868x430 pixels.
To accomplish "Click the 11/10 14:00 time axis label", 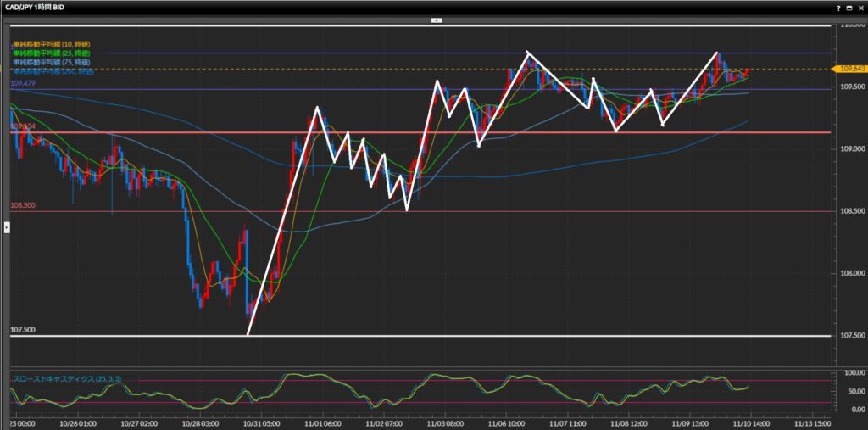I will tap(750, 421).
